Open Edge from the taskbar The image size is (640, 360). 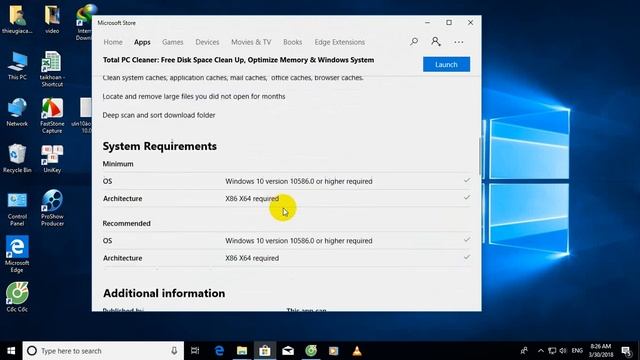(x=219, y=351)
